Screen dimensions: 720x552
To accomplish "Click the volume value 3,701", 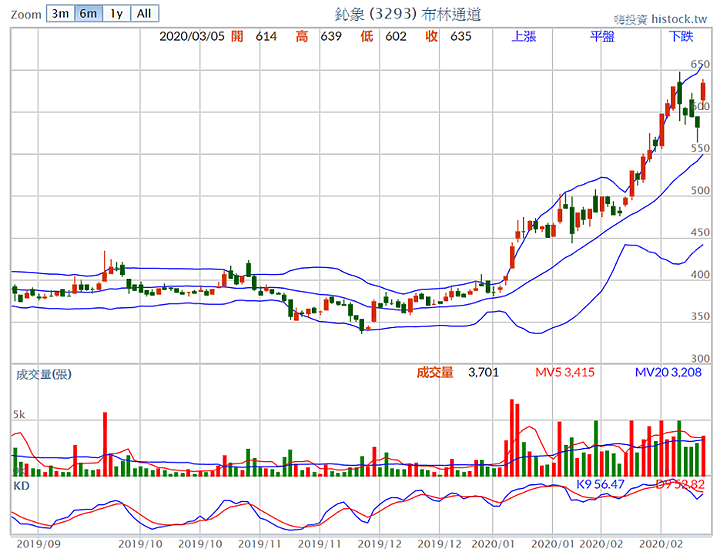I will pos(484,372).
